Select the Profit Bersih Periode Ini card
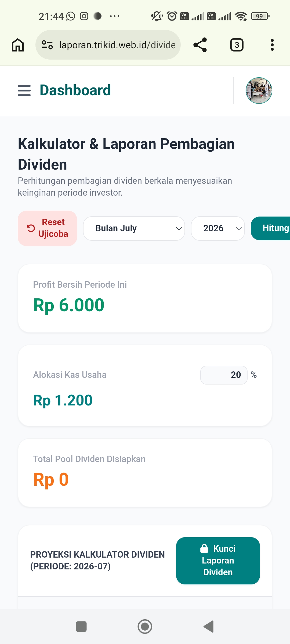The height and width of the screenshot is (644, 290). [145, 298]
